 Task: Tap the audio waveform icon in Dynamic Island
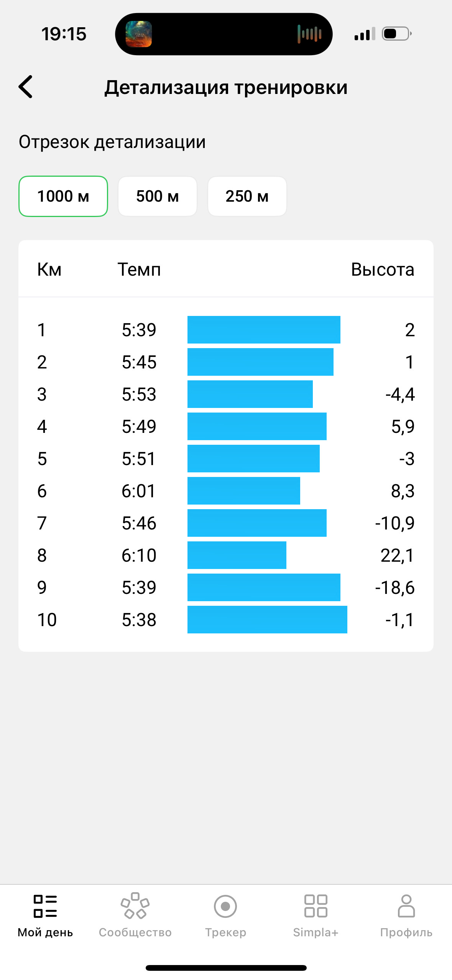click(309, 34)
